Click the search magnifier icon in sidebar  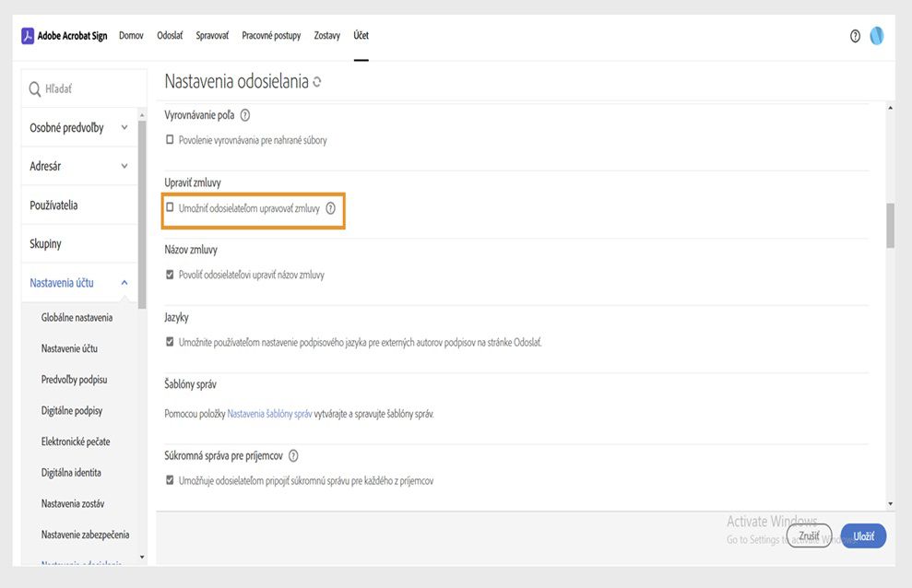35,88
